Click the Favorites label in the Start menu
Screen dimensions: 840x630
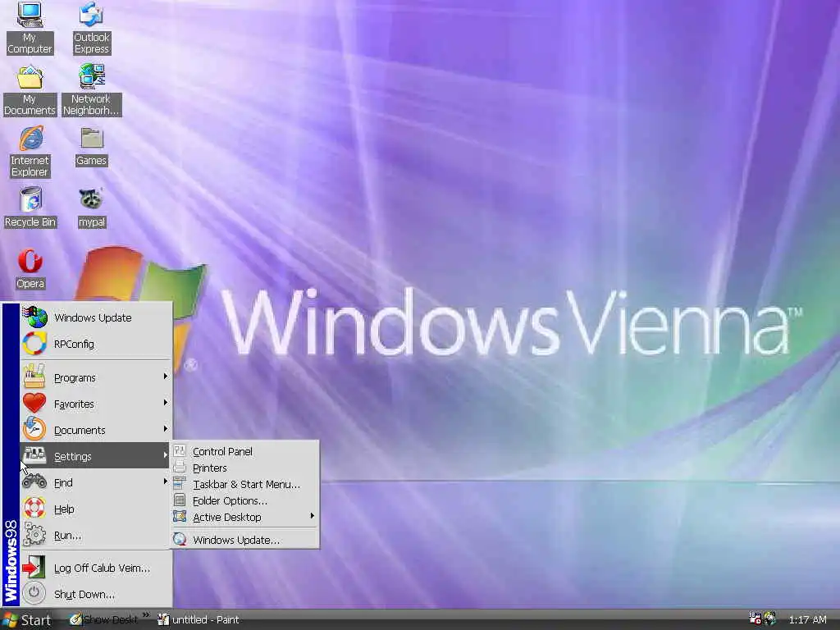[x=74, y=404]
